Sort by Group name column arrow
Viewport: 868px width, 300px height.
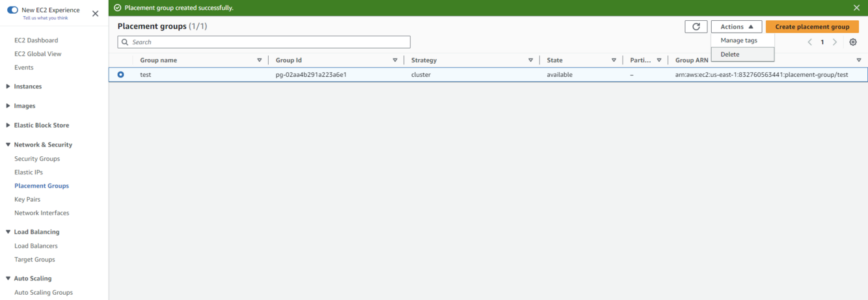point(260,61)
